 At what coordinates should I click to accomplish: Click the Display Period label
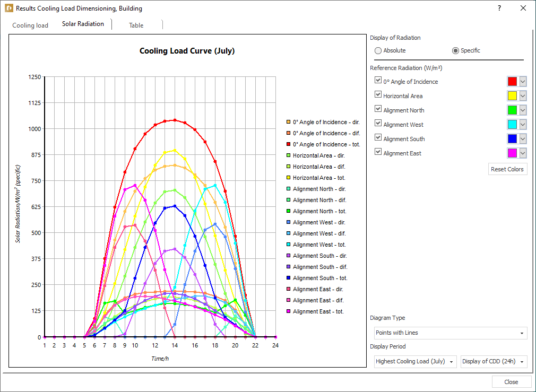[x=387, y=346]
